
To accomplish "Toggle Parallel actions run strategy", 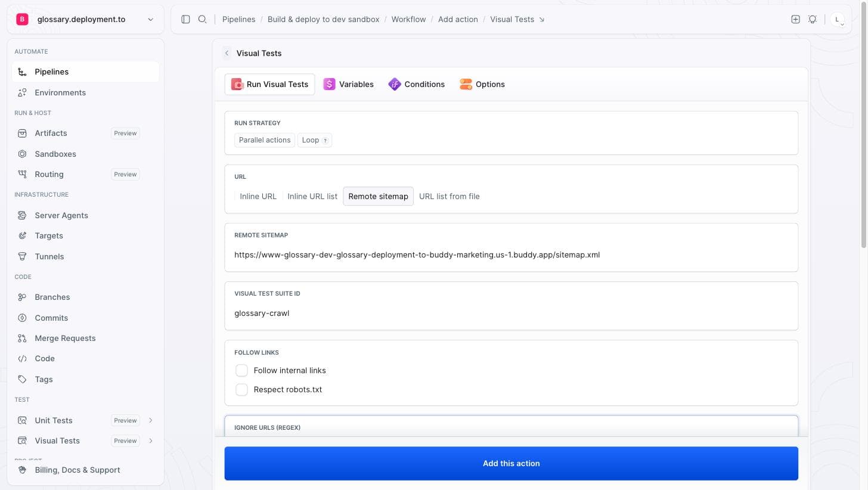I will (x=265, y=140).
